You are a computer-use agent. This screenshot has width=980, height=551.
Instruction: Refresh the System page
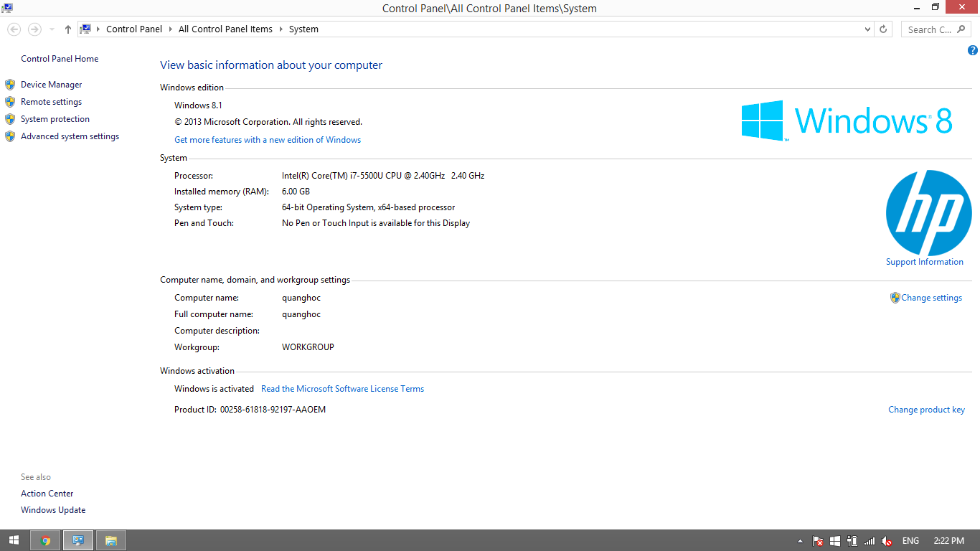883,29
